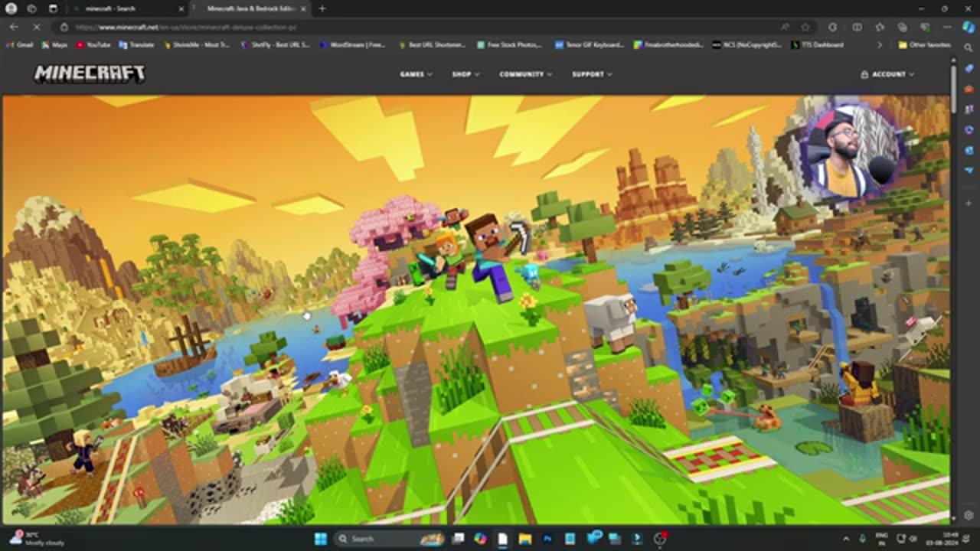
Task: Close the Minecraft Java & Bedrock tab
Action: click(303, 8)
